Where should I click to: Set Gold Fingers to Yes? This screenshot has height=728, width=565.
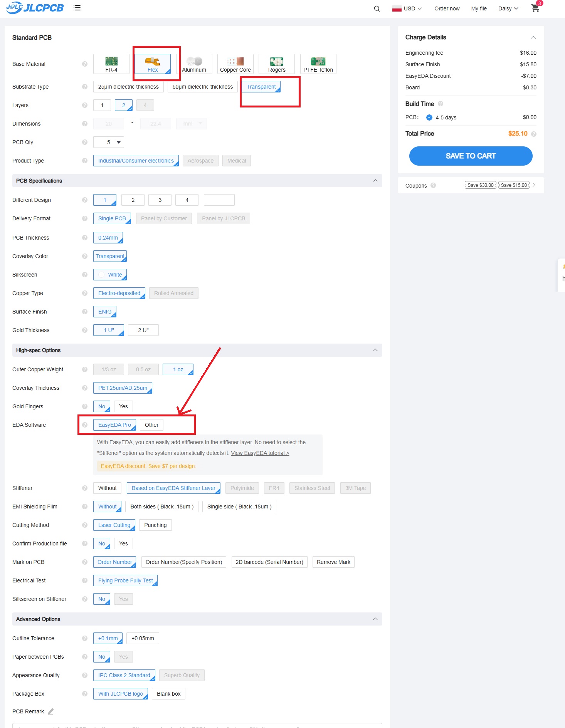[123, 406]
